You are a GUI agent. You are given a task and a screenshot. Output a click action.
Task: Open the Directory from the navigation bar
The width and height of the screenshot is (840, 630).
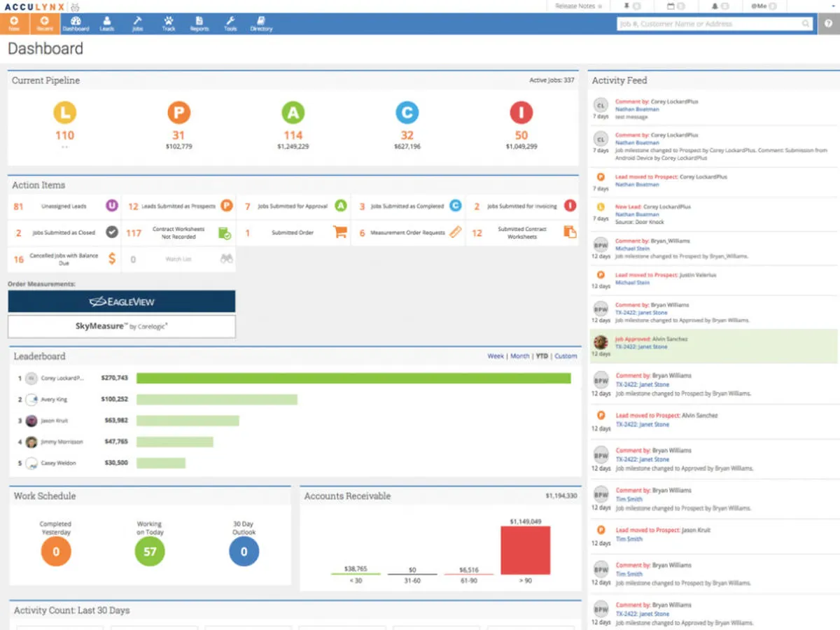pyautogui.click(x=260, y=23)
